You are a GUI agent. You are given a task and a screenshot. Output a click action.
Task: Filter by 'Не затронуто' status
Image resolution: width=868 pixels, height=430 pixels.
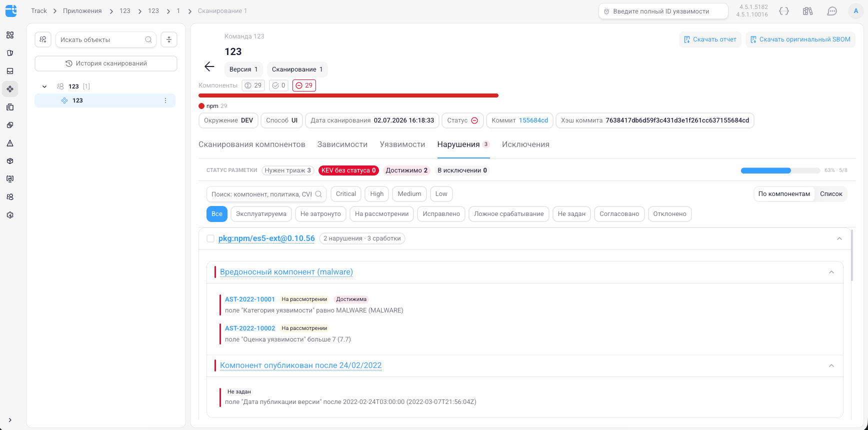(320, 214)
